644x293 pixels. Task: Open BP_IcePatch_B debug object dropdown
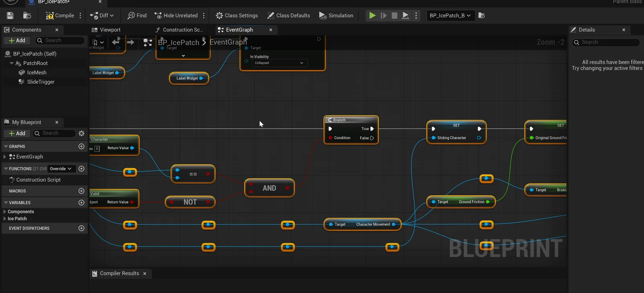[450, 16]
